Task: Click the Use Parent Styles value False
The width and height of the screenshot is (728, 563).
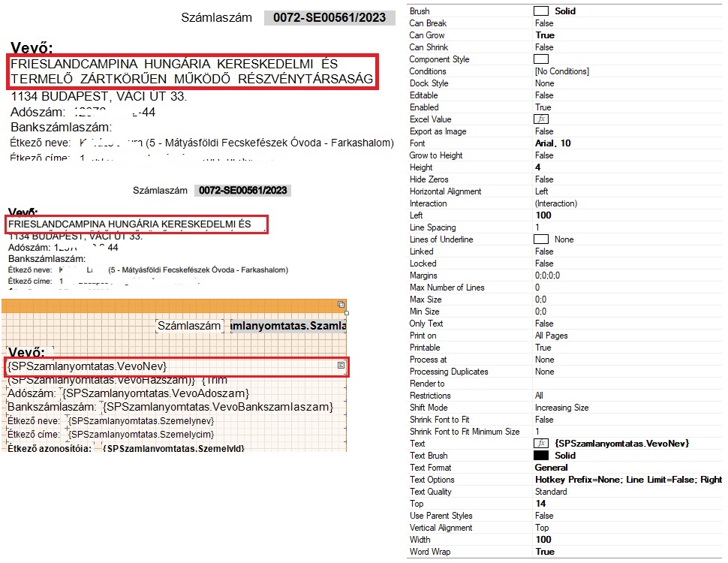Action: pyautogui.click(x=544, y=516)
